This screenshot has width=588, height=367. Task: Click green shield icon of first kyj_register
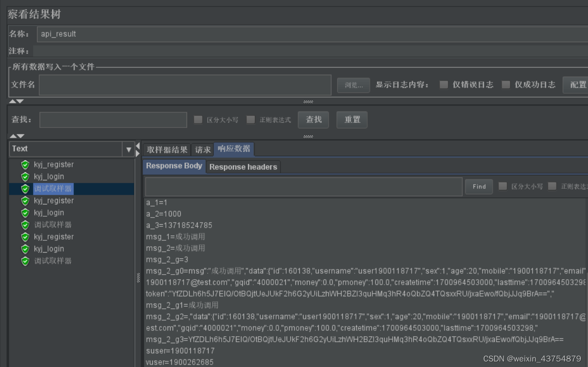[25, 165]
